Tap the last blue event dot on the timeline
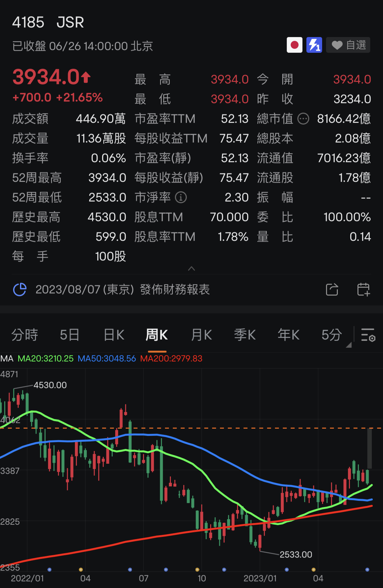 [367, 570]
